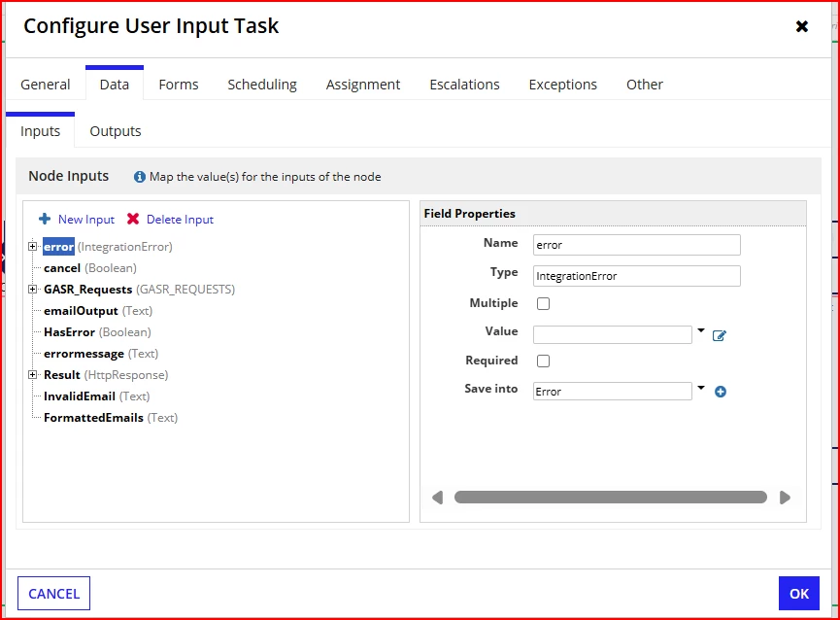
Task: Select the FormattedEmails (Text) input
Action: pyautogui.click(x=111, y=418)
